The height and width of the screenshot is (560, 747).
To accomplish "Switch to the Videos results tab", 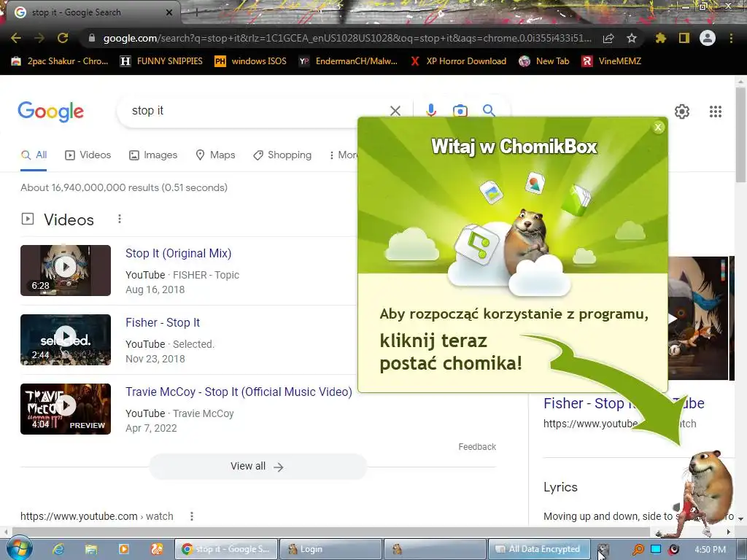I will (x=88, y=155).
